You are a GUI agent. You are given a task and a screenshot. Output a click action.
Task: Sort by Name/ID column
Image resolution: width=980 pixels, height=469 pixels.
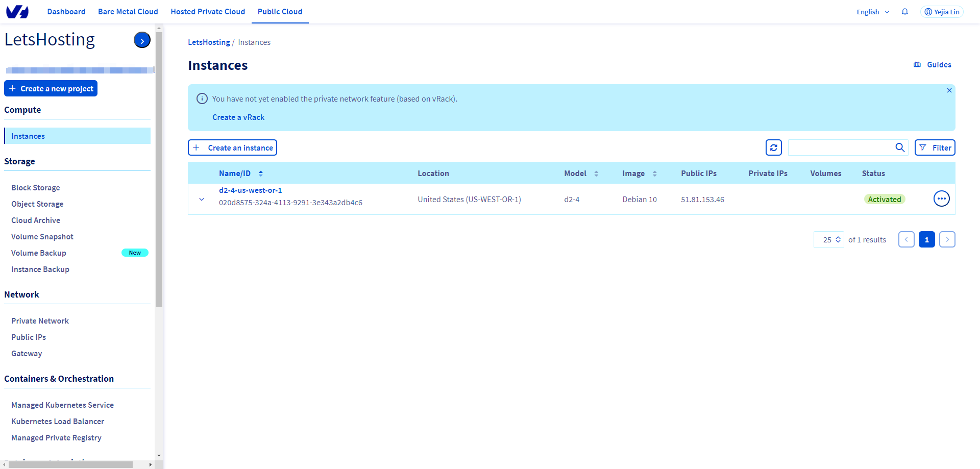click(x=241, y=174)
